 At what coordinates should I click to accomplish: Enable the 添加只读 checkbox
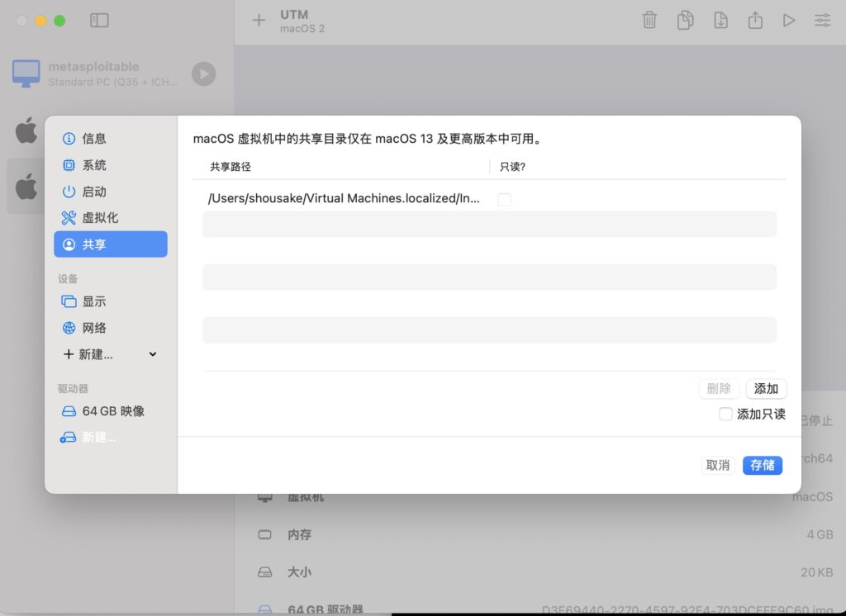[x=725, y=415]
